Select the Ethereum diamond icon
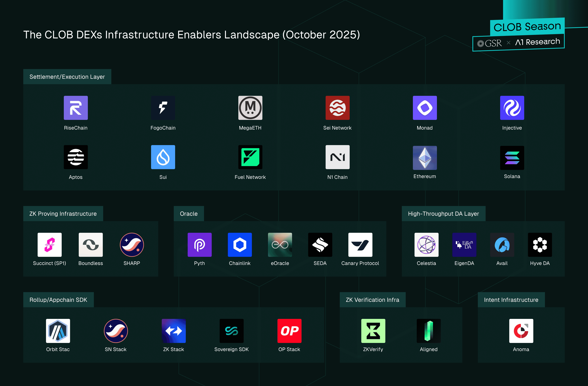This screenshot has width=588, height=386. coord(425,158)
